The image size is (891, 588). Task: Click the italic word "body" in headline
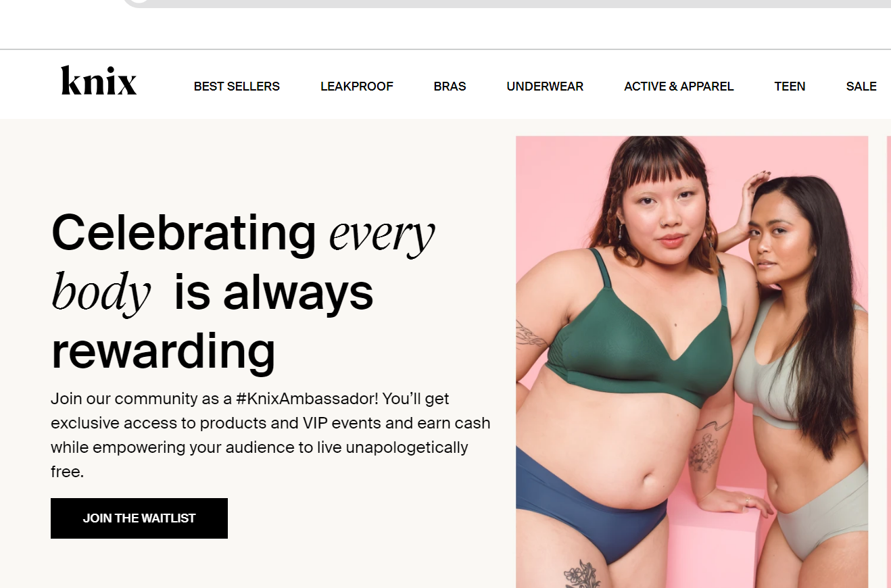point(101,293)
